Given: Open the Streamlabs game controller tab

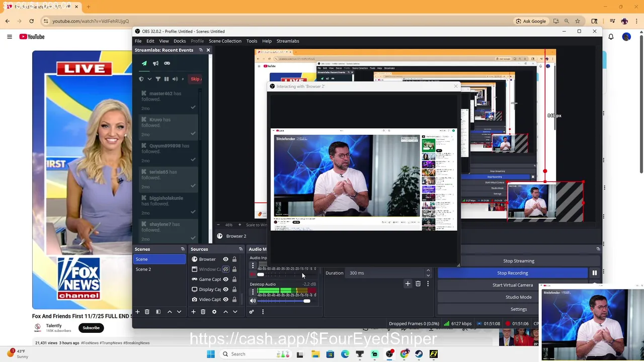Looking at the screenshot, I should [x=167, y=63].
